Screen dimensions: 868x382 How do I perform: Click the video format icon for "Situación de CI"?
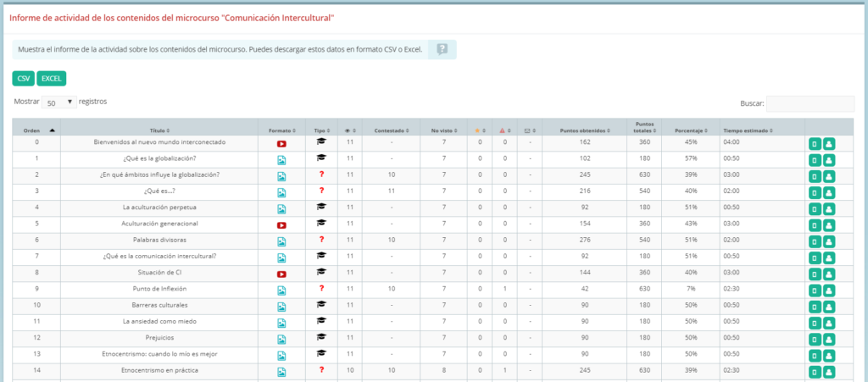tap(281, 274)
